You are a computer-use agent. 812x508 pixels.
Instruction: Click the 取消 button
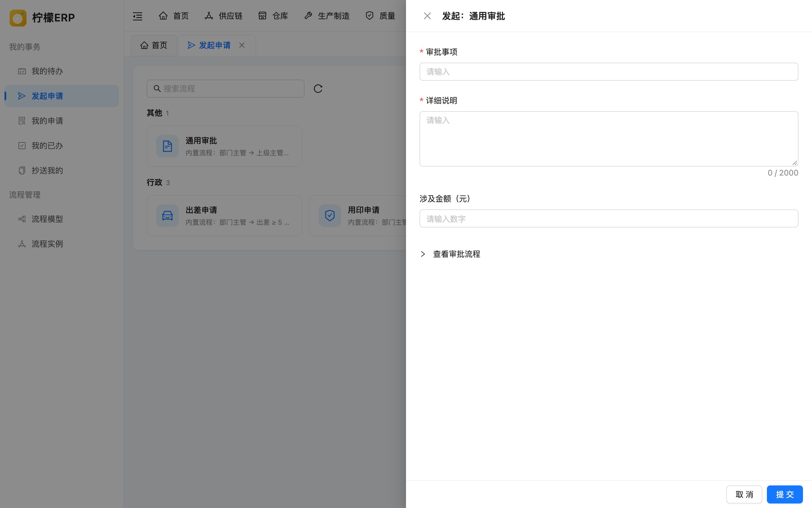[744, 494]
